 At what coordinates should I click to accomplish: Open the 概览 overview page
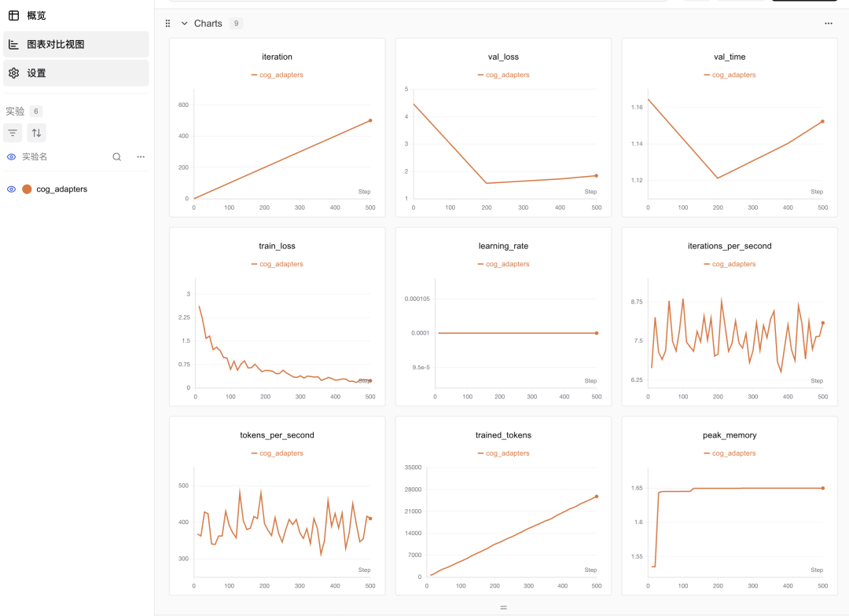coord(36,16)
